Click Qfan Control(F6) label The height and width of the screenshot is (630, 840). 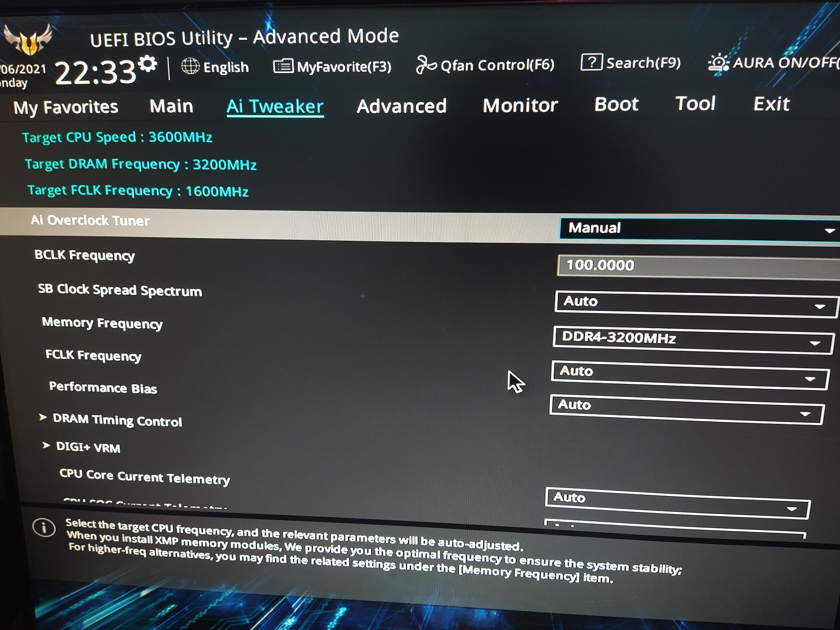point(497,65)
